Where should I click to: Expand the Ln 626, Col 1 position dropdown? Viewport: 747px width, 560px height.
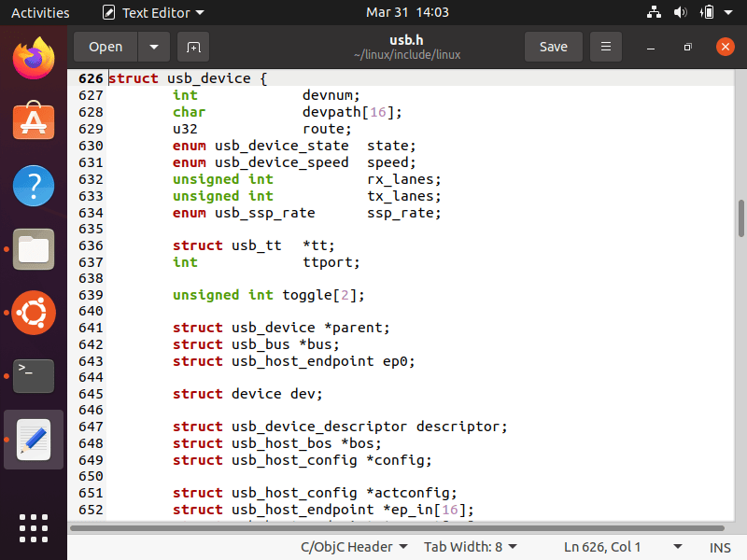point(623,547)
